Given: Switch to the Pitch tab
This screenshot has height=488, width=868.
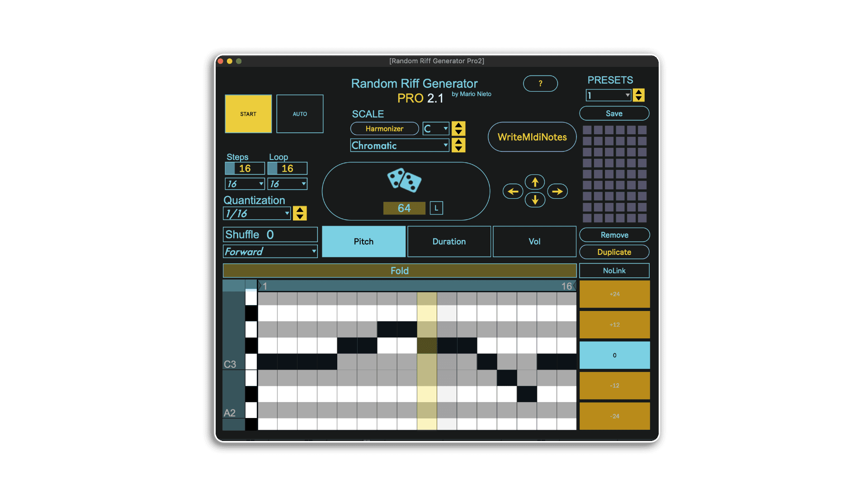Looking at the screenshot, I should coord(363,242).
